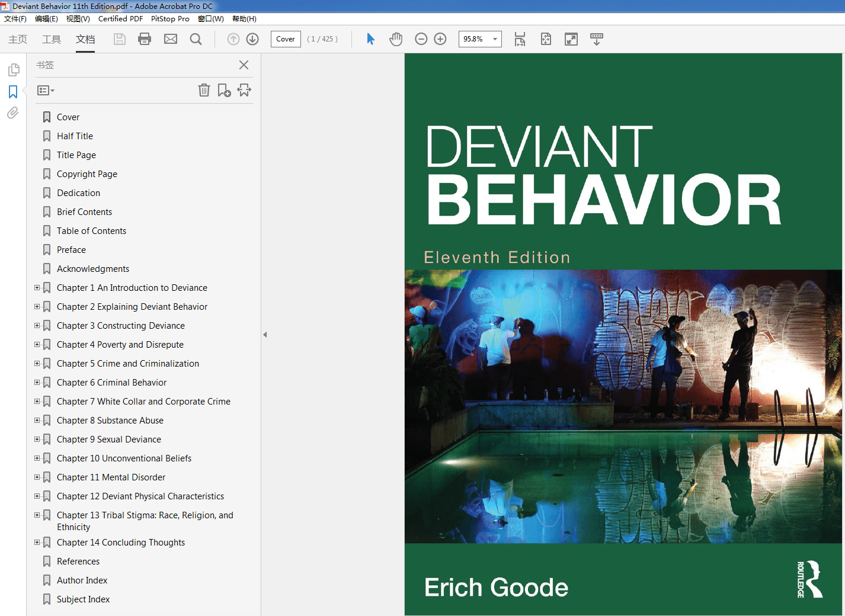Open the Find text search tool
This screenshot has width=845, height=616.
point(196,39)
